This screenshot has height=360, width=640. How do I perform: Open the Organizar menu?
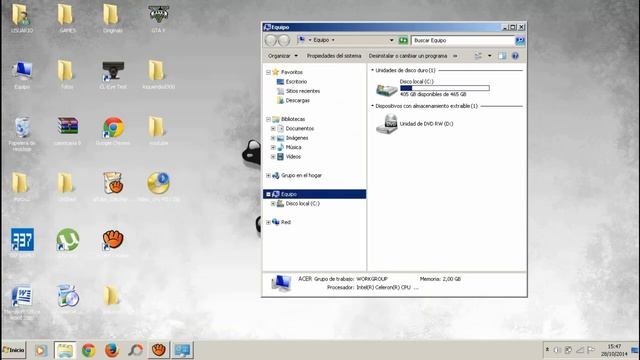tap(282, 56)
